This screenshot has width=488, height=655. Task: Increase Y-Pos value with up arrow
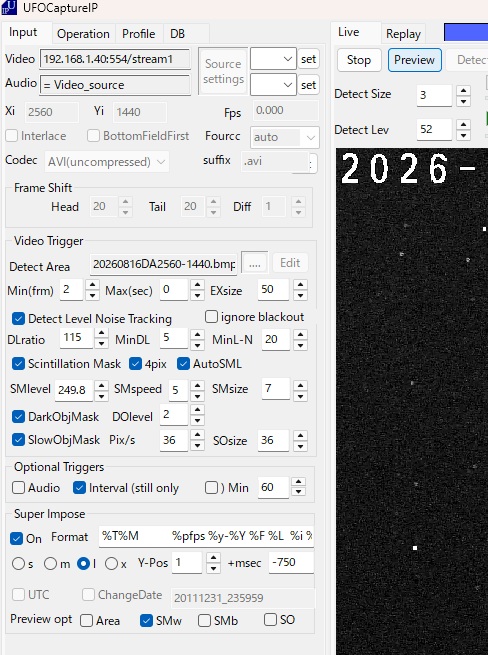[x=213, y=558]
